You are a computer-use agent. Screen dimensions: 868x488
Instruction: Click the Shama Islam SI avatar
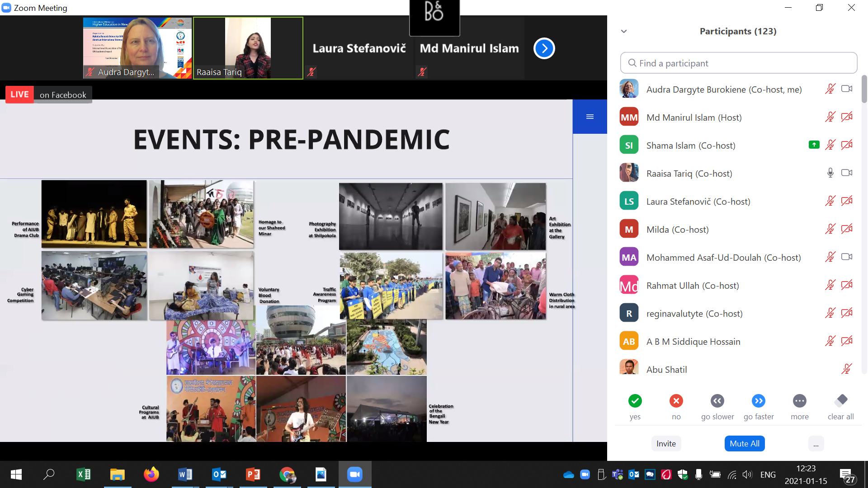point(629,145)
